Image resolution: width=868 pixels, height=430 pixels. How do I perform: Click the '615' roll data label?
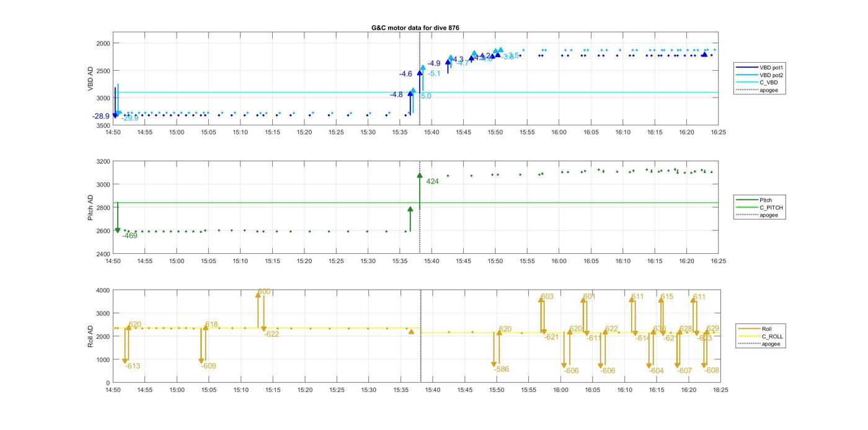tap(666, 297)
